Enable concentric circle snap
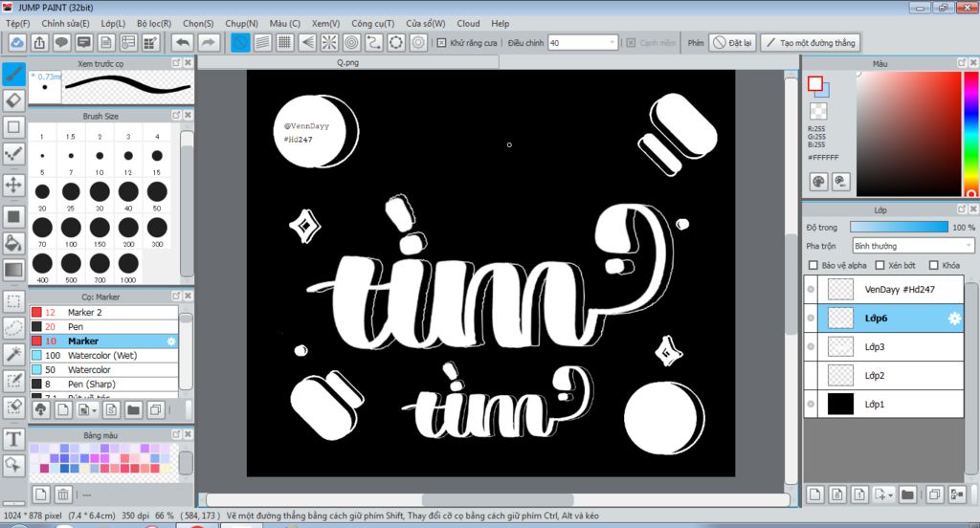Image resolution: width=980 pixels, height=528 pixels. (352, 42)
